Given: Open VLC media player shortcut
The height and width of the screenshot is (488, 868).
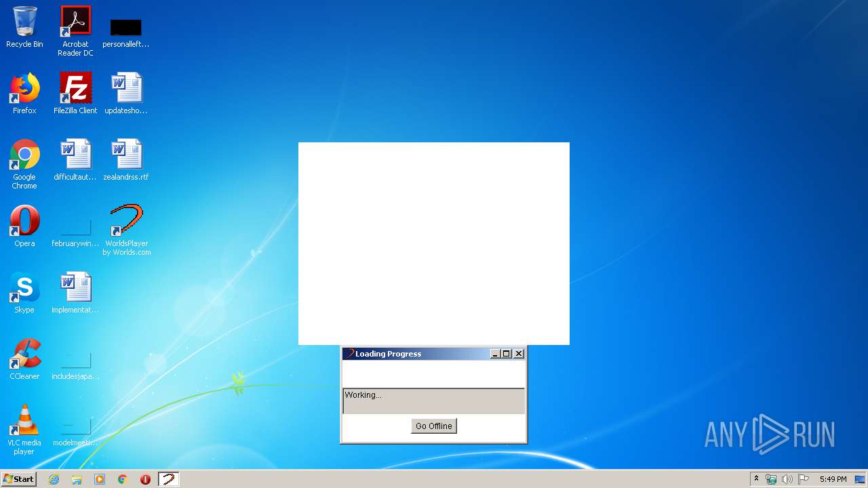Looking at the screenshot, I should coord(24,430).
